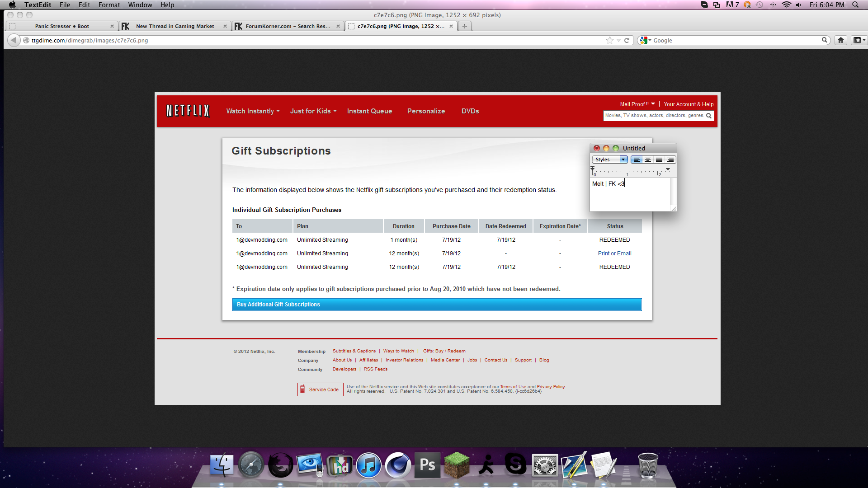The width and height of the screenshot is (868, 488).
Task: Switch to the Panic Stresser Boot tab
Action: 62,26
